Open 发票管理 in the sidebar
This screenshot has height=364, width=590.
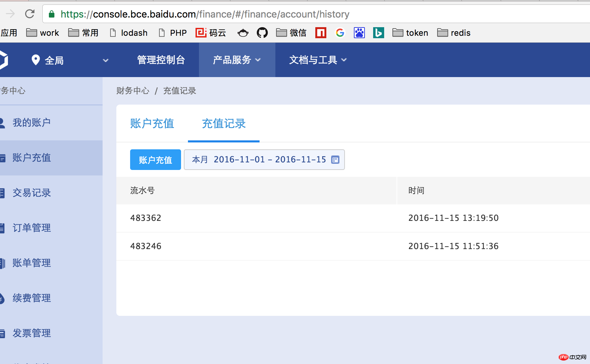pos(32,333)
